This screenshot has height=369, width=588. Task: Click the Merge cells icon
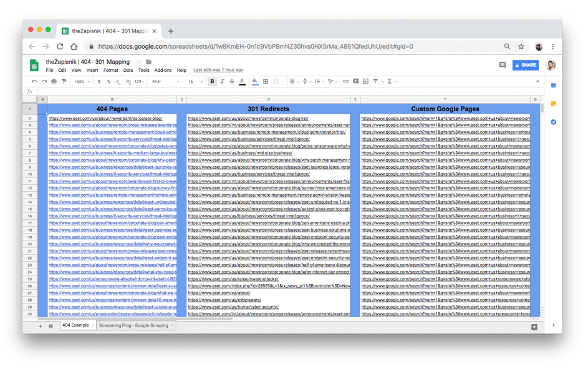click(x=276, y=81)
